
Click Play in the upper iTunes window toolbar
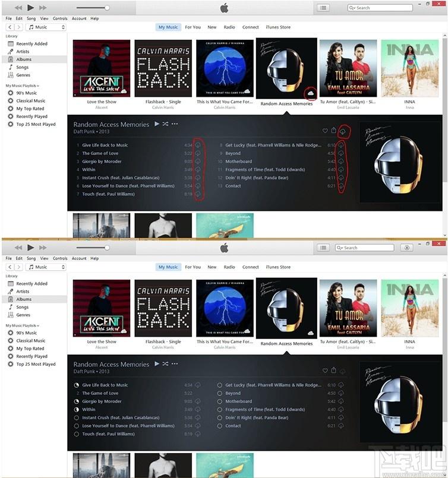(30, 8)
